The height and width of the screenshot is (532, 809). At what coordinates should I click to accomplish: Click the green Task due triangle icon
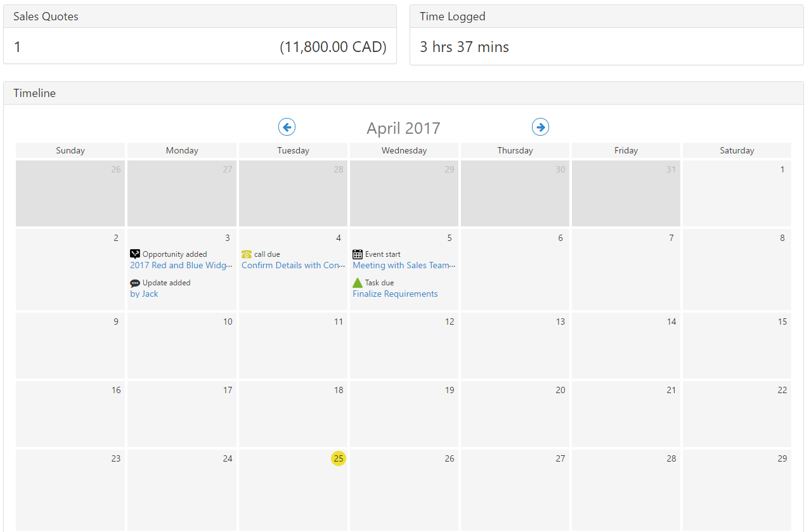[x=358, y=283]
